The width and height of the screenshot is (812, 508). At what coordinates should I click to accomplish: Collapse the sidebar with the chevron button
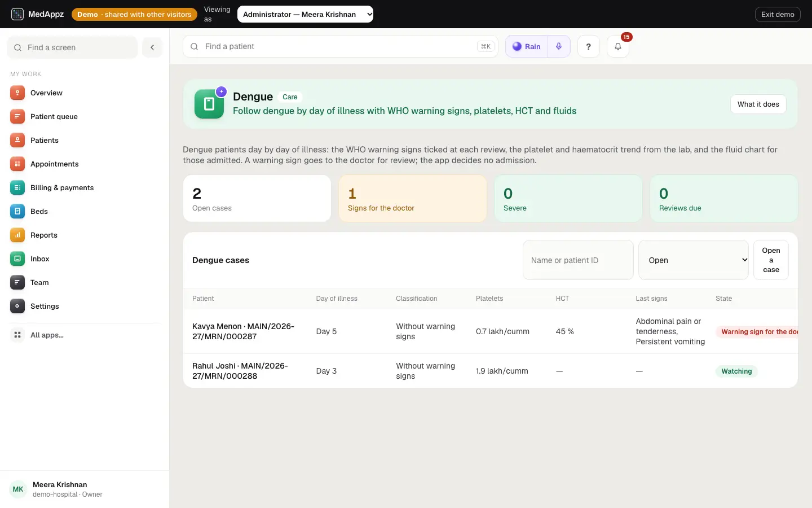[x=152, y=47]
